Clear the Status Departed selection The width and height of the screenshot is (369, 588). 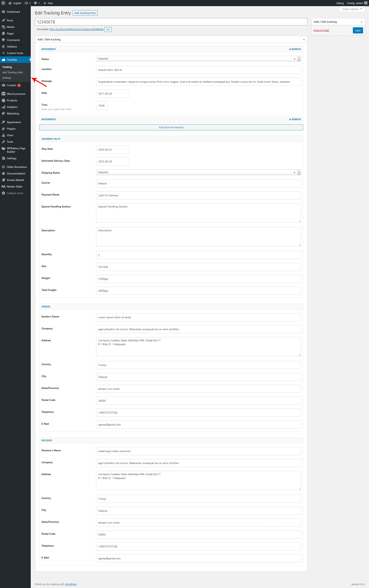click(x=294, y=59)
